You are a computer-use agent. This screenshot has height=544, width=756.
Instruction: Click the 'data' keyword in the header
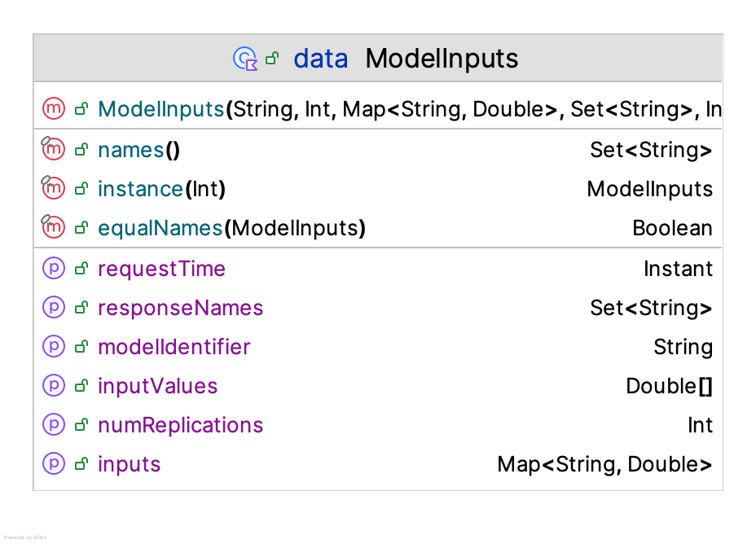[x=321, y=59]
